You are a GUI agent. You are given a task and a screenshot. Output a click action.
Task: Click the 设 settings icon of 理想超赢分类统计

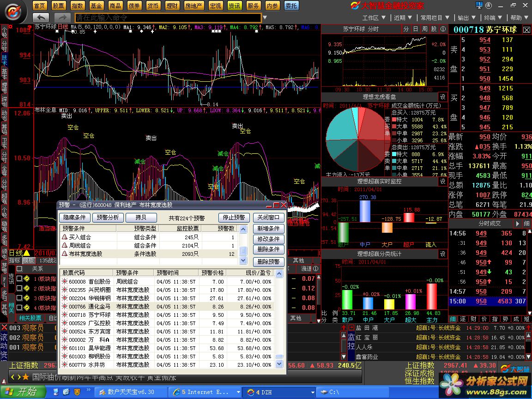[443, 254]
